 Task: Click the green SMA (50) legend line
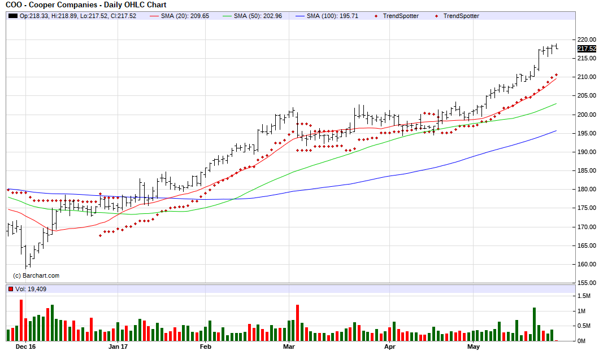tap(227, 16)
